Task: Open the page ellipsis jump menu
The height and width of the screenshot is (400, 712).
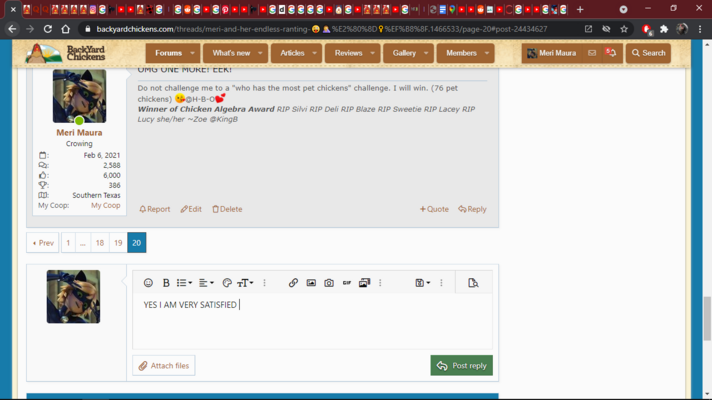Action: [83, 243]
